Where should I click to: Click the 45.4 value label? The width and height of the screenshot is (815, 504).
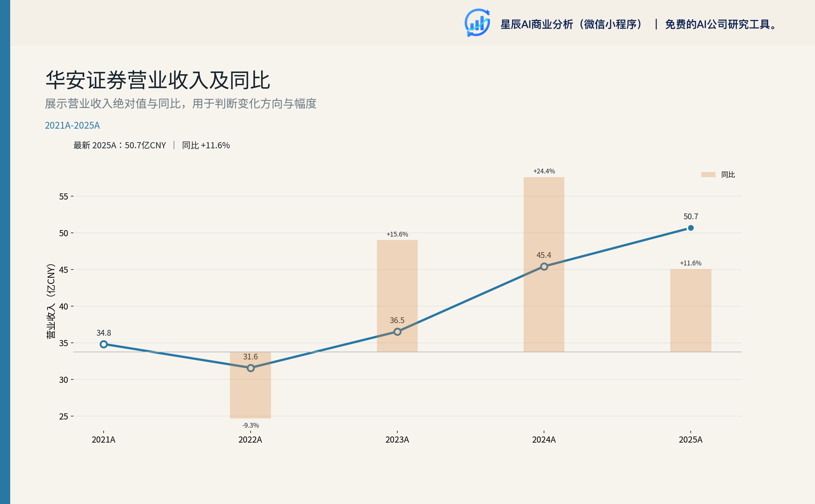click(544, 255)
